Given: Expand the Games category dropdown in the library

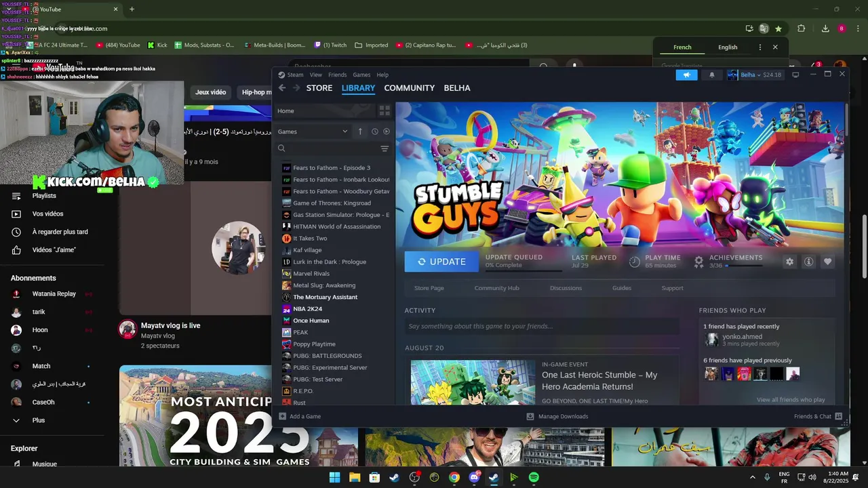Looking at the screenshot, I should pos(344,131).
